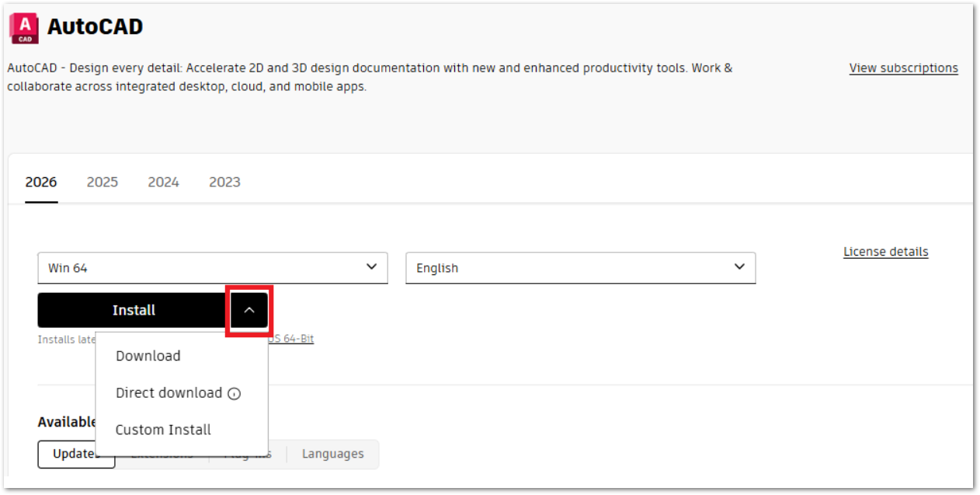
Task: Switch to the Languages tab
Action: pyautogui.click(x=332, y=454)
